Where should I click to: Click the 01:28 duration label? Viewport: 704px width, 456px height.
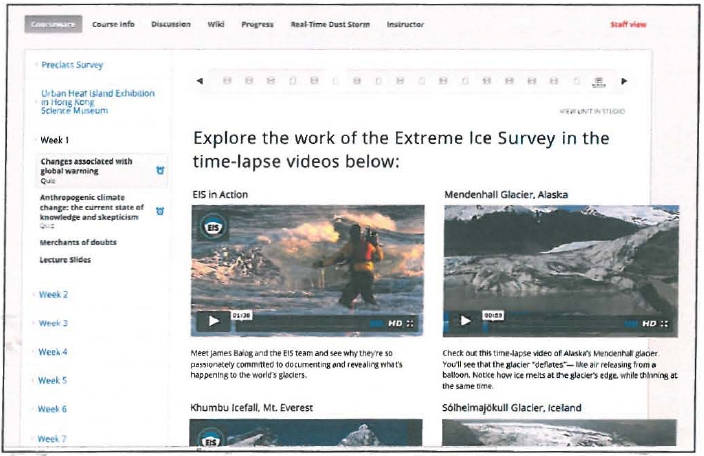(242, 316)
